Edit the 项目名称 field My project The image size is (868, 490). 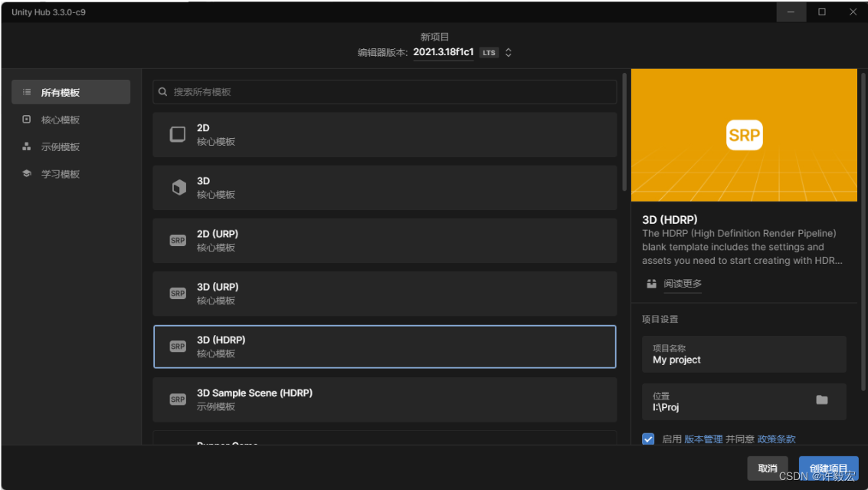tap(744, 354)
